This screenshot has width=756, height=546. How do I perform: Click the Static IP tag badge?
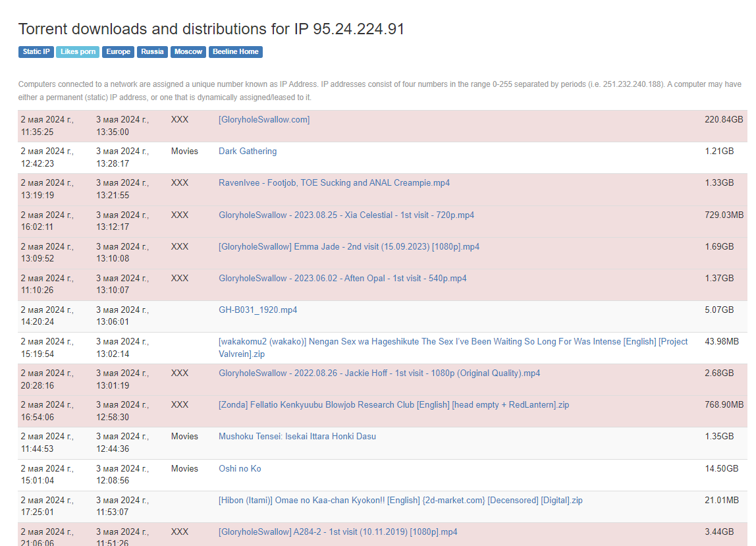[x=36, y=51]
